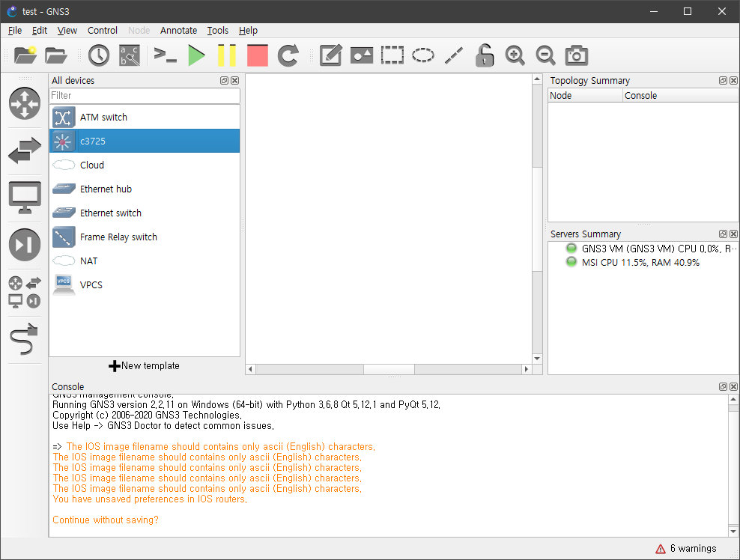The height and width of the screenshot is (560, 740).
Task: Browse security devices in the sidebar
Action: click(x=25, y=245)
